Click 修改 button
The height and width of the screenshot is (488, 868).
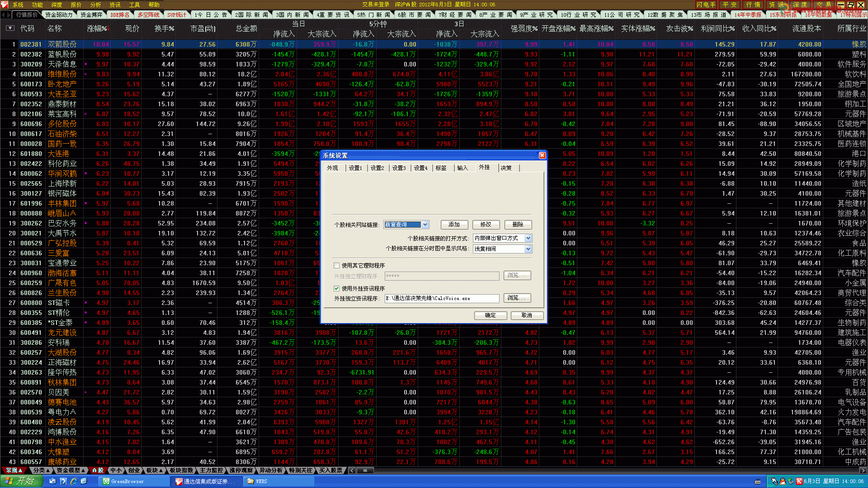coord(486,225)
